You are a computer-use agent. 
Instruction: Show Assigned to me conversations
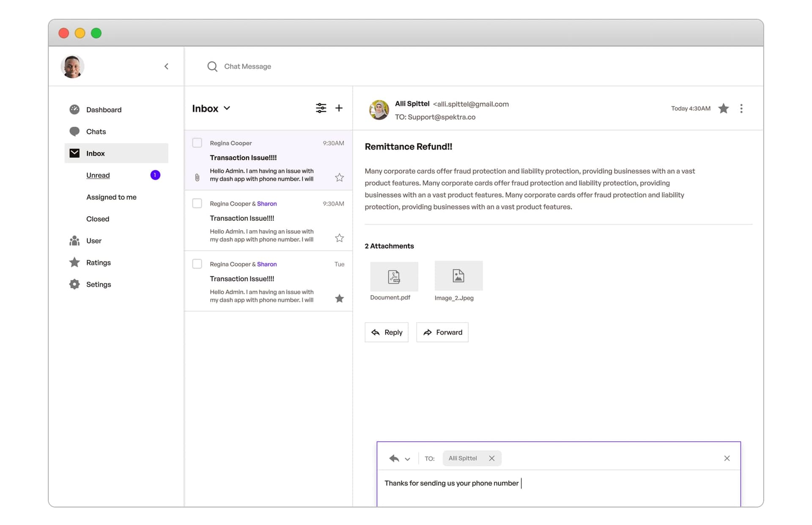pyautogui.click(x=111, y=197)
